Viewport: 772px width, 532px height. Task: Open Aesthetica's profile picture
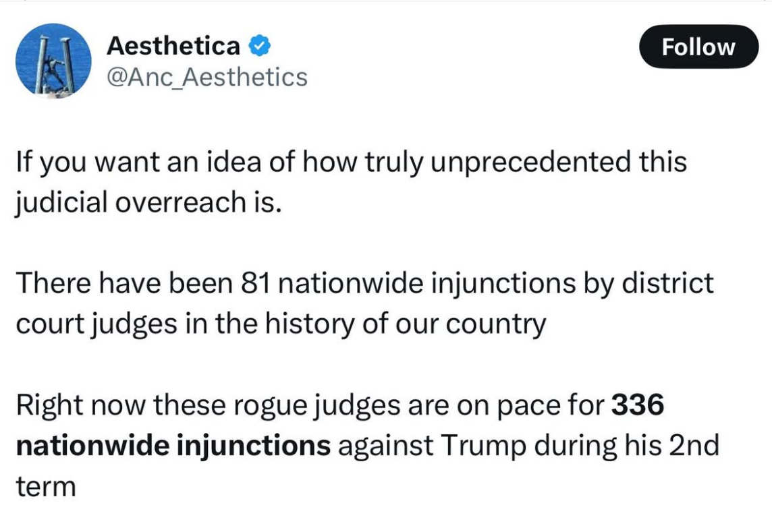54,61
